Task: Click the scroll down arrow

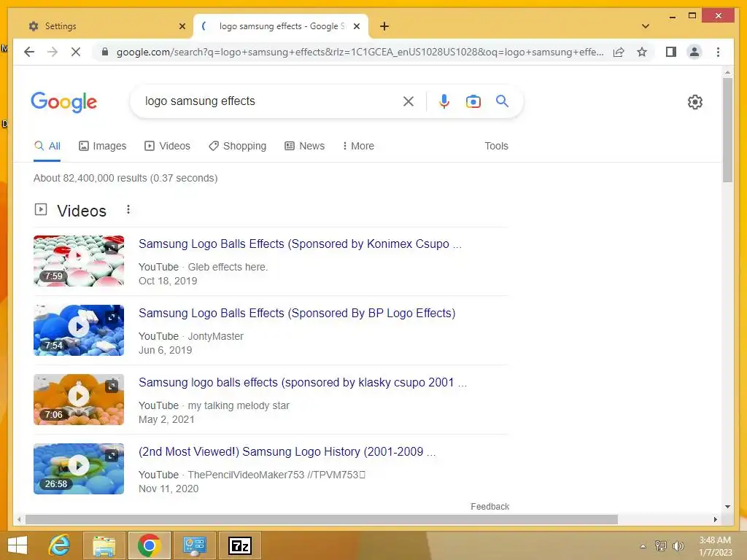Action: point(727,507)
